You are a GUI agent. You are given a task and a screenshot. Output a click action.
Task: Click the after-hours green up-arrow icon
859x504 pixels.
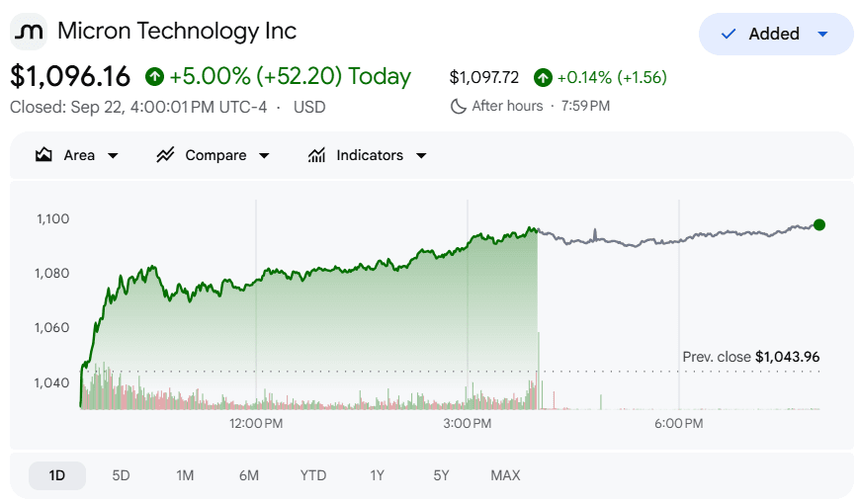pos(543,78)
